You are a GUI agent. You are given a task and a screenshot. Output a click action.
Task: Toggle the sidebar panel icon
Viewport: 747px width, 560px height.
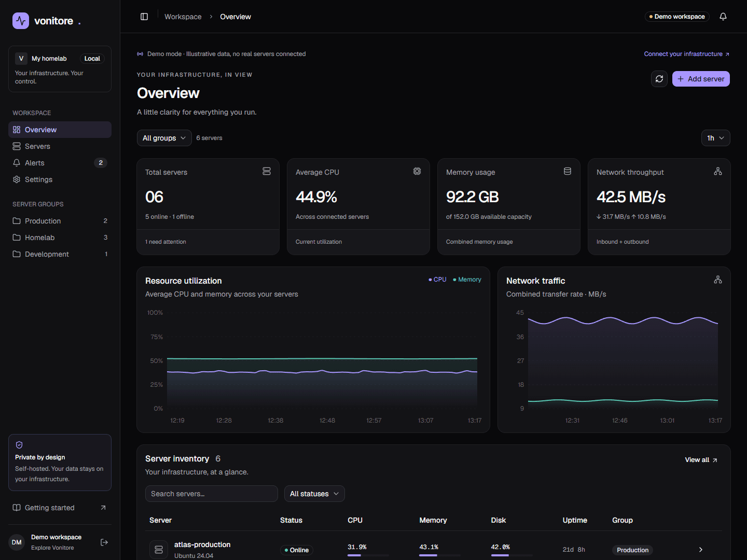(144, 17)
